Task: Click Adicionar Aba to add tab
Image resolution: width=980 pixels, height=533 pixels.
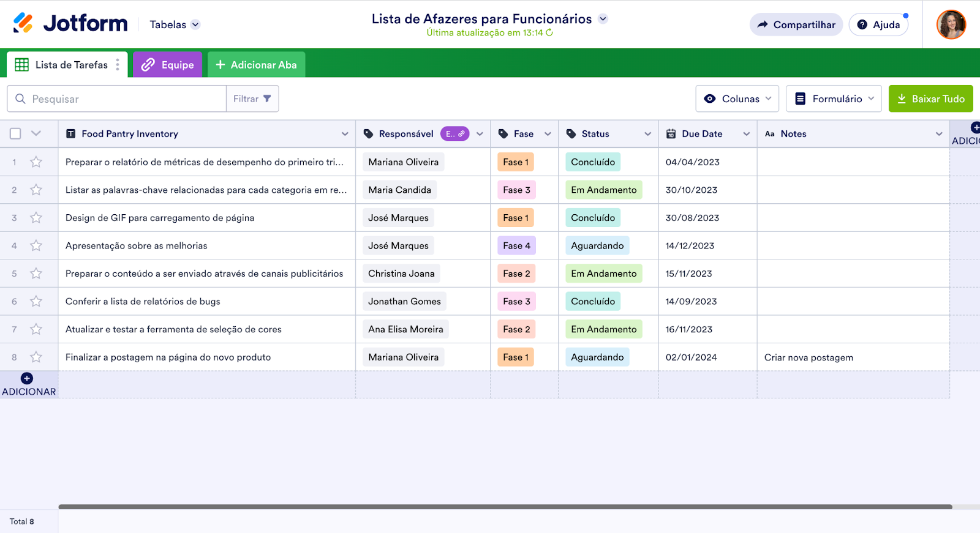Action: 256,65
